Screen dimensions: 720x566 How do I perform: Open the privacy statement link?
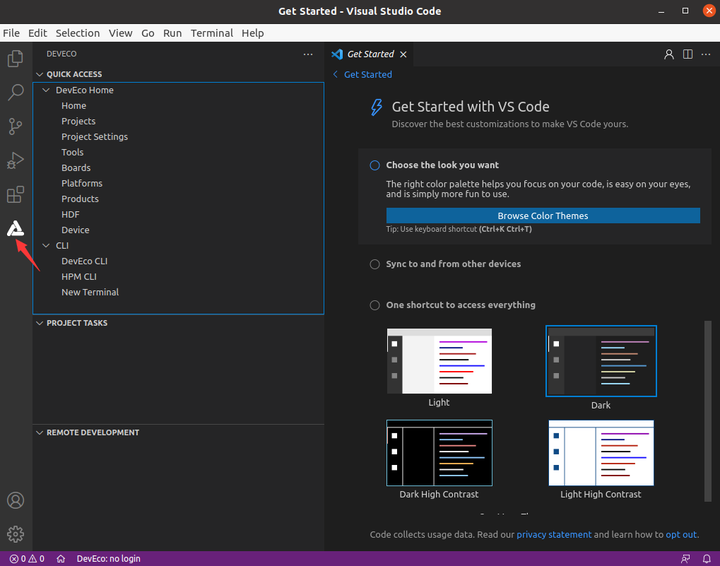(x=554, y=535)
